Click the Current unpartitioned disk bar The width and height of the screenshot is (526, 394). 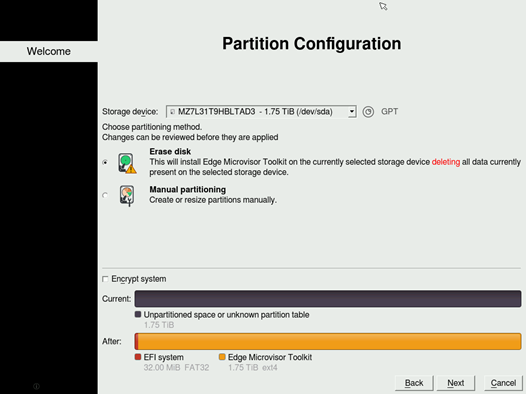click(328, 299)
